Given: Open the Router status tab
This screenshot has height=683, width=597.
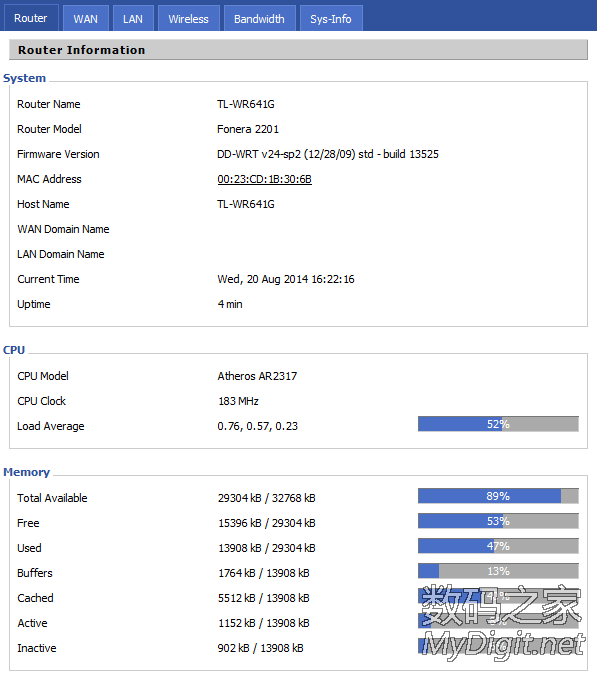Looking at the screenshot, I should click(x=30, y=18).
